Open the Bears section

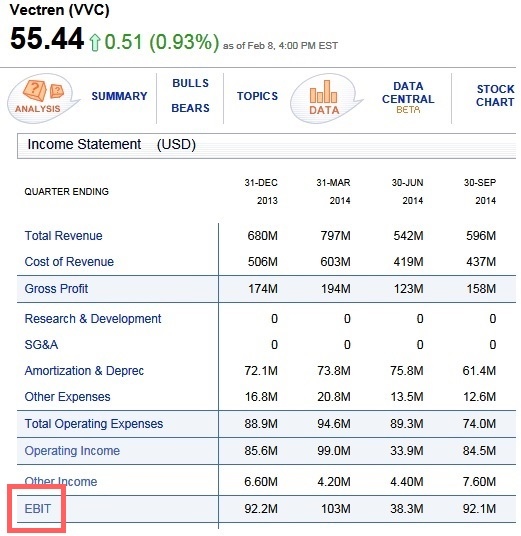click(190, 108)
